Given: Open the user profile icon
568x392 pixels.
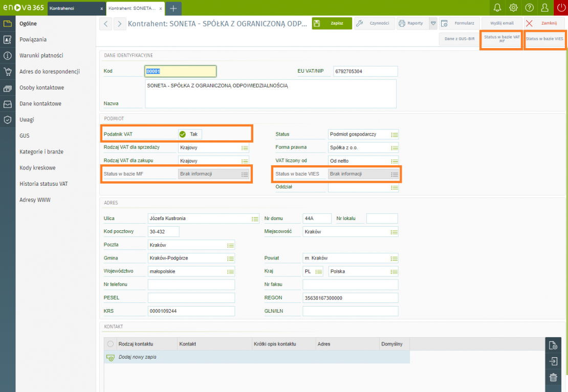Looking at the screenshot, I should click(545, 8).
